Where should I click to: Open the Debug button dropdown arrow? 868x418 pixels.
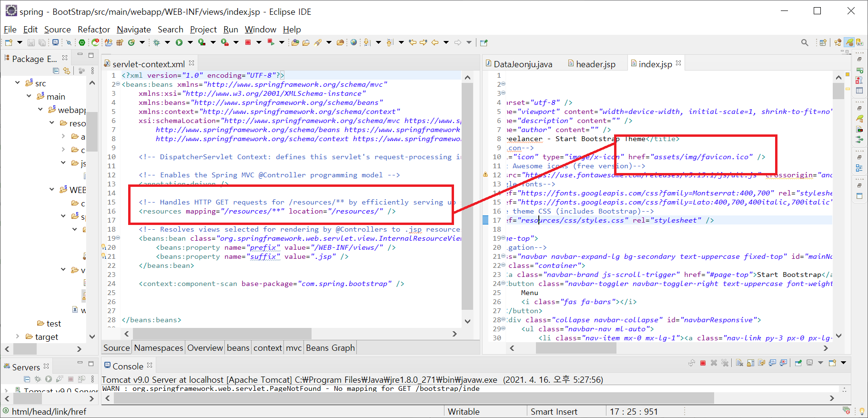click(167, 42)
